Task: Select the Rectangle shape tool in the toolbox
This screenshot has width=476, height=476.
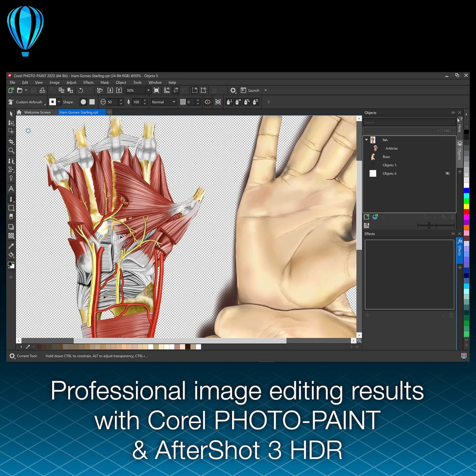Action: (11, 208)
